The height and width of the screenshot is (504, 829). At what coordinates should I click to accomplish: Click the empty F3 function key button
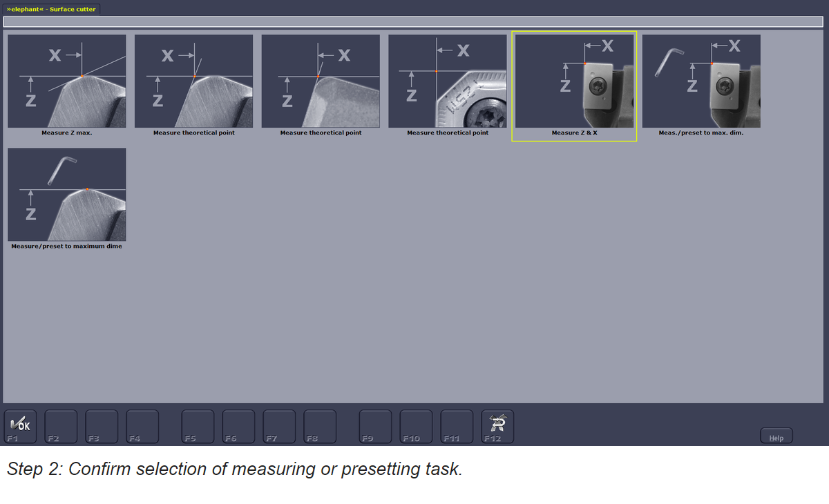102,425
